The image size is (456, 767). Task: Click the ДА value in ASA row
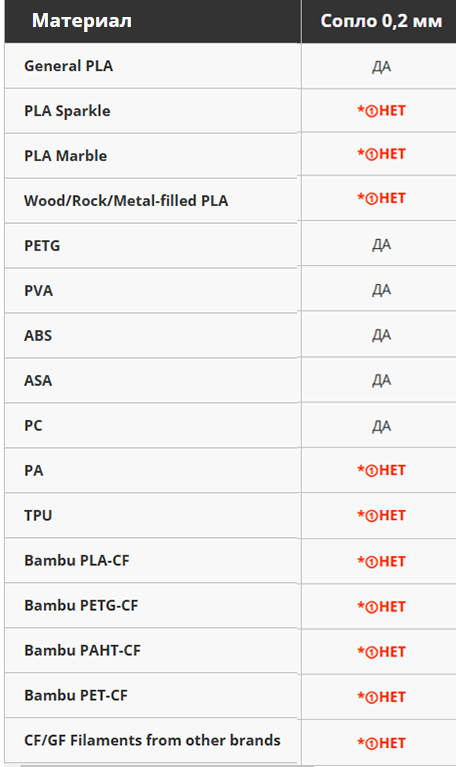pos(381,380)
